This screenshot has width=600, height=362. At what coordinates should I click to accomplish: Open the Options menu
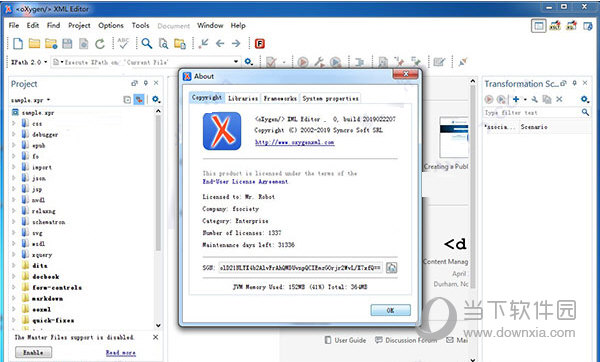click(x=111, y=25)
